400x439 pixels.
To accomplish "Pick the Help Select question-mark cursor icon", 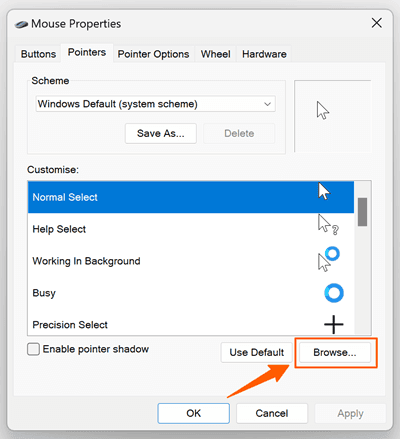I will pyautogui.click(x=328, y=225).
